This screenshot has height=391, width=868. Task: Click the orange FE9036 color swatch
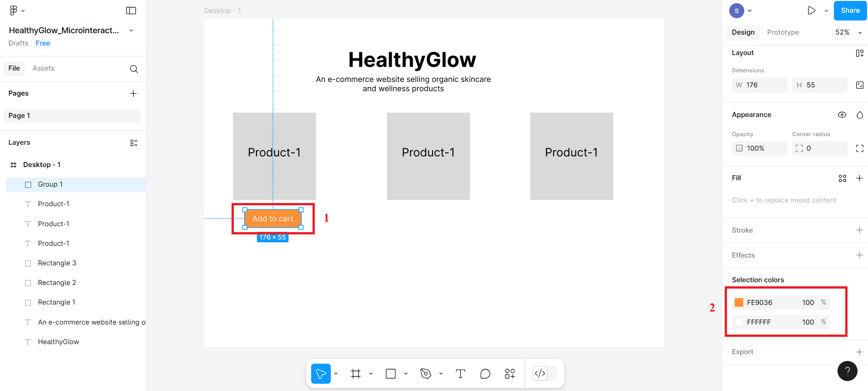pyautogui.click(x=739, y=303)
